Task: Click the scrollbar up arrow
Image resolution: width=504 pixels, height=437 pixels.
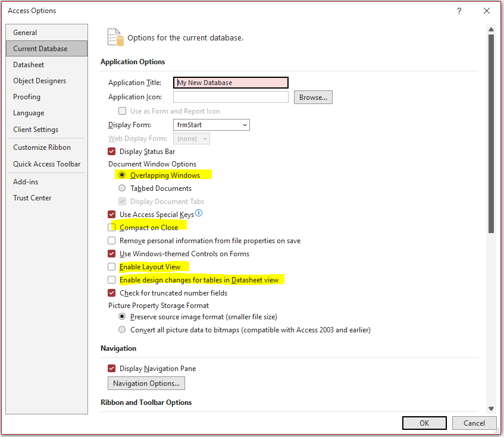Action: click(491, 30)
